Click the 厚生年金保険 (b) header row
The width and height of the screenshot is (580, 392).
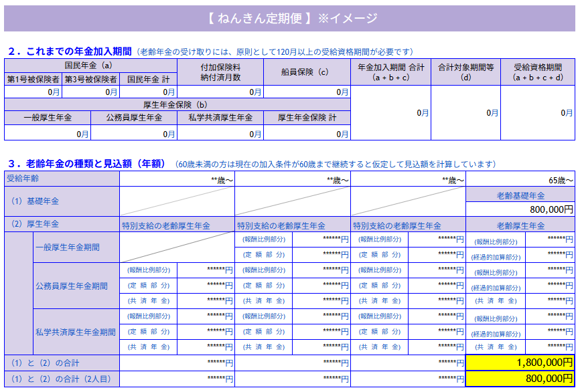coord(177,104)
